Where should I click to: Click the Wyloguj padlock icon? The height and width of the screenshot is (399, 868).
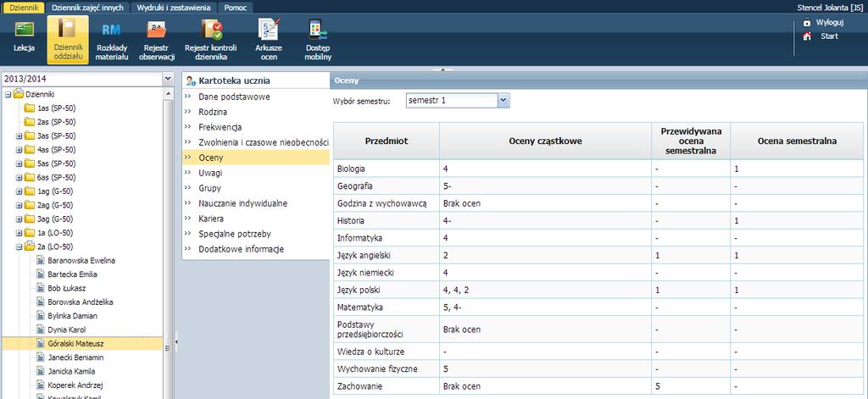click(807, 22)
